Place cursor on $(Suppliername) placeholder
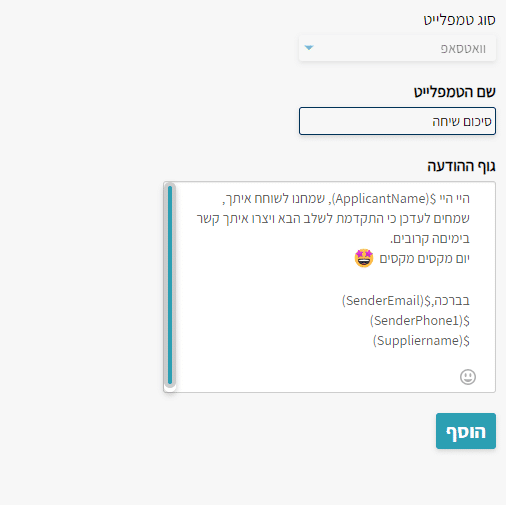 421,341
